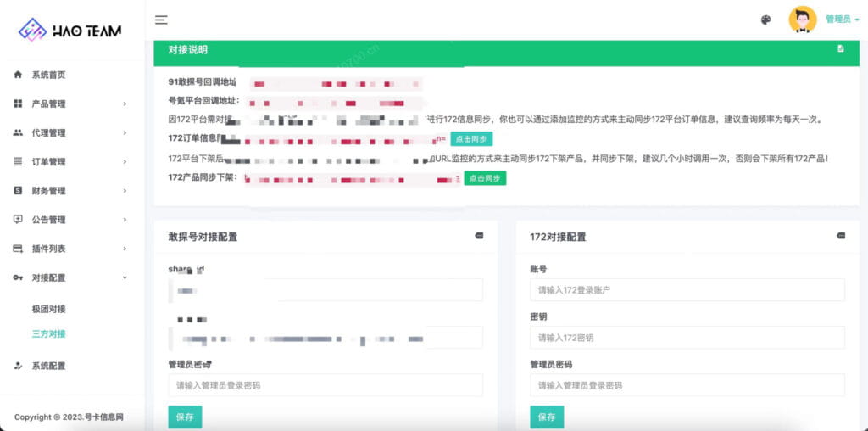Click the 172对接配置 card title

coord(558,237)
